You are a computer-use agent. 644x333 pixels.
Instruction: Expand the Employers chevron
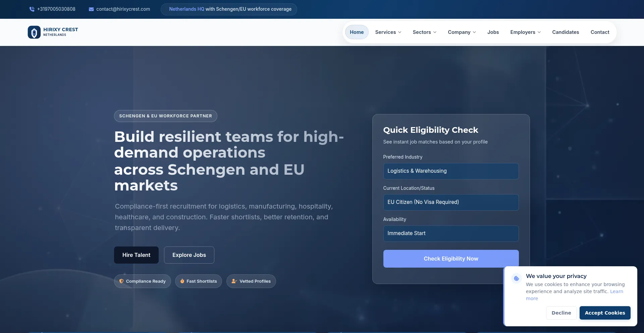[x=539, y=32]
